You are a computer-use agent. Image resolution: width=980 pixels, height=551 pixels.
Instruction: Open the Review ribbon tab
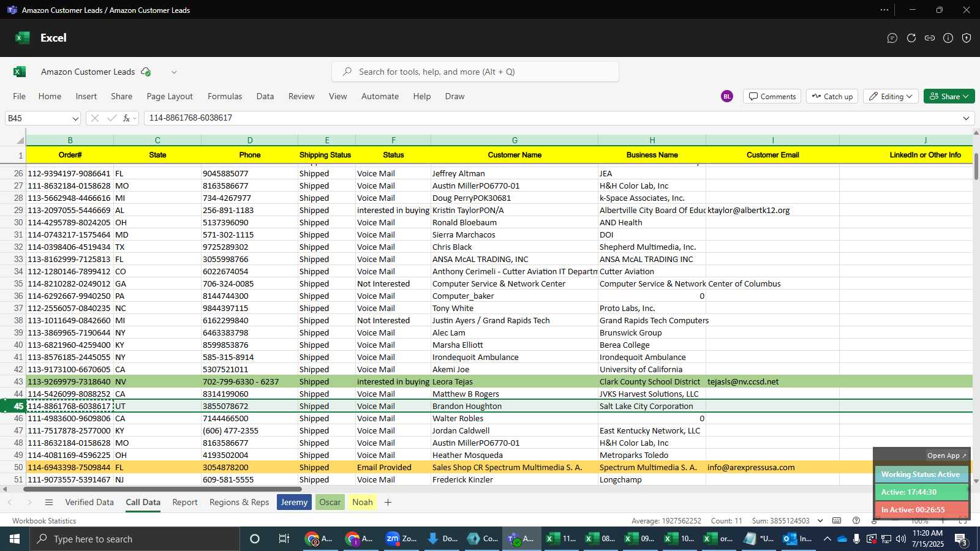tap(301, 96)
